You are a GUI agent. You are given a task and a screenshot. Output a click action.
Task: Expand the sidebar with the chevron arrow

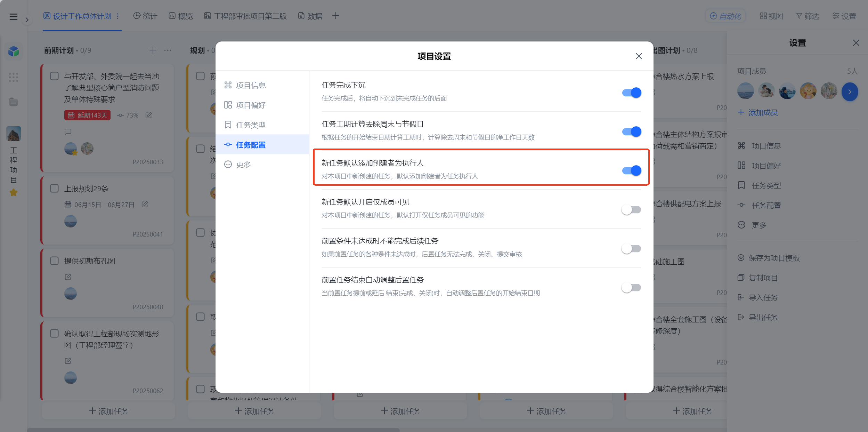(x=27, y=20)
